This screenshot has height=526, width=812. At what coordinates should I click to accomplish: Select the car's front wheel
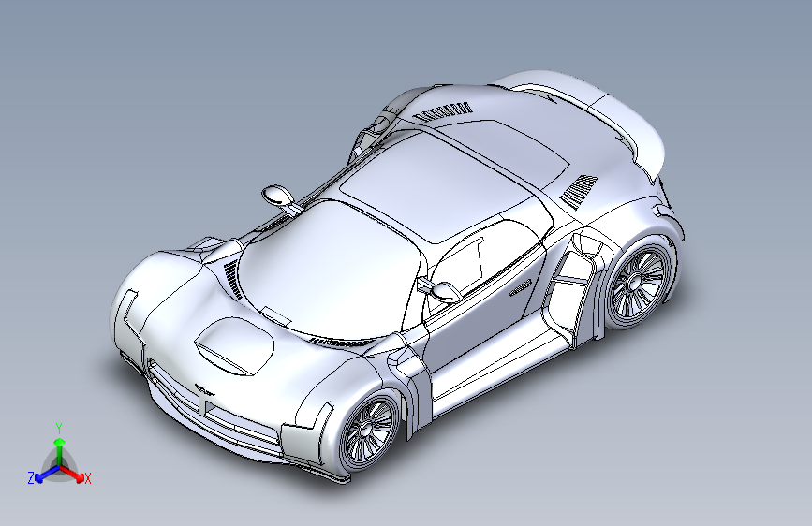369,429
